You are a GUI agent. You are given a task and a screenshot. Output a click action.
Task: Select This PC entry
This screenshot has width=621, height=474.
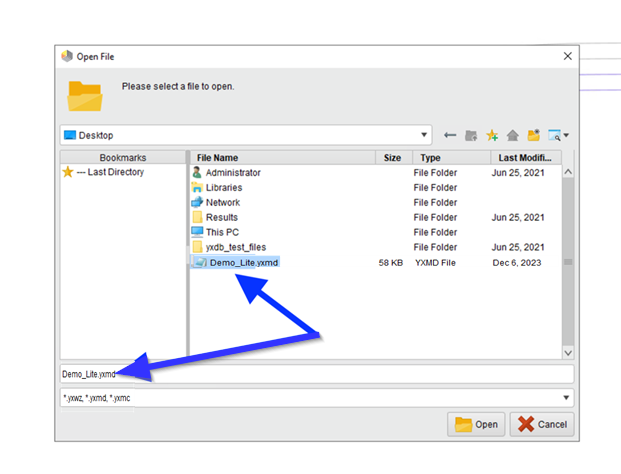click(x=222, y=232)
